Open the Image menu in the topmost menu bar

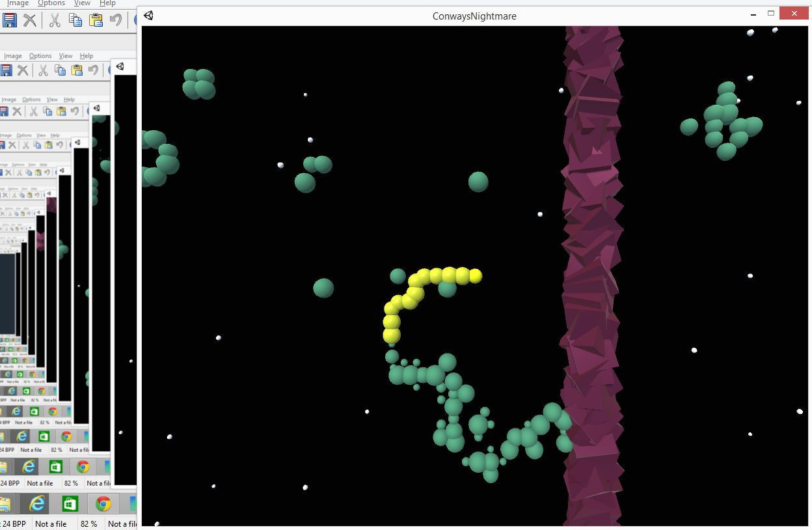[x=18, y=3]
